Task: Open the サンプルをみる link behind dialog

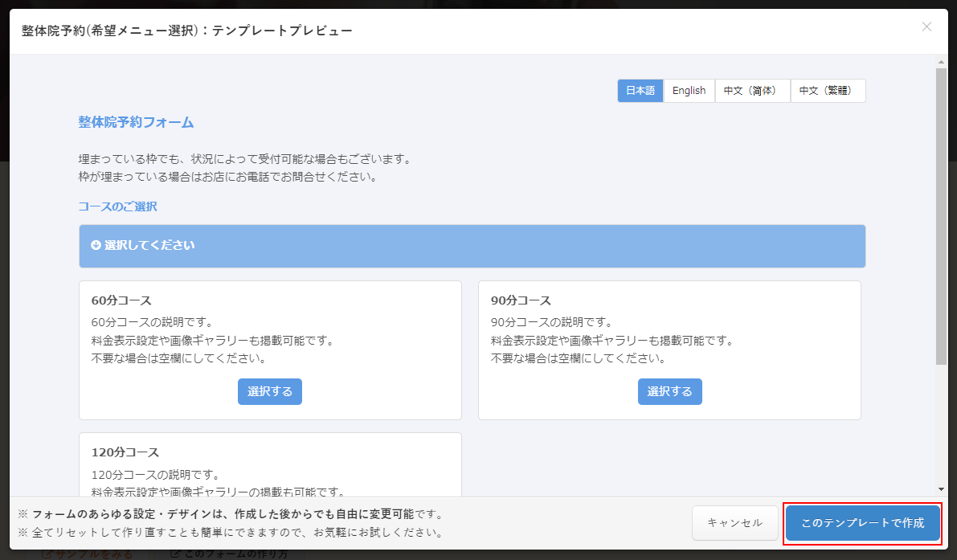Action: (x=87, y=554)
